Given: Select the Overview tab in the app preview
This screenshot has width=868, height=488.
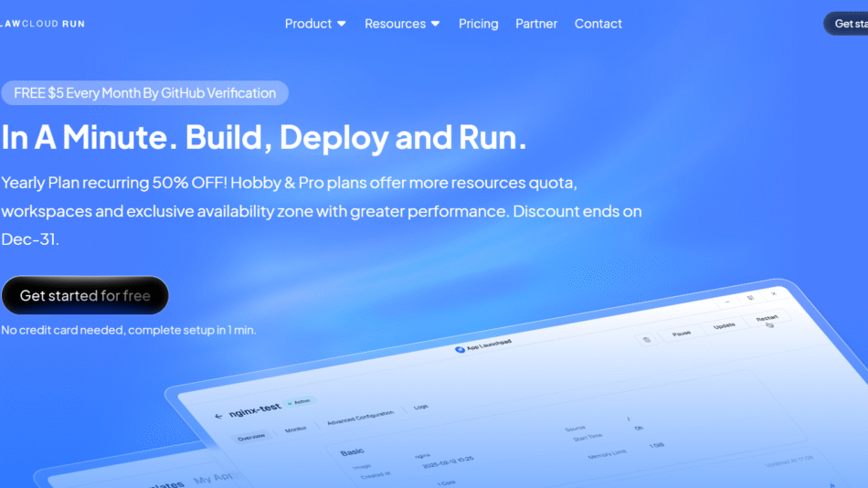Looking at the screenshot, I should (x=251, y=437).
